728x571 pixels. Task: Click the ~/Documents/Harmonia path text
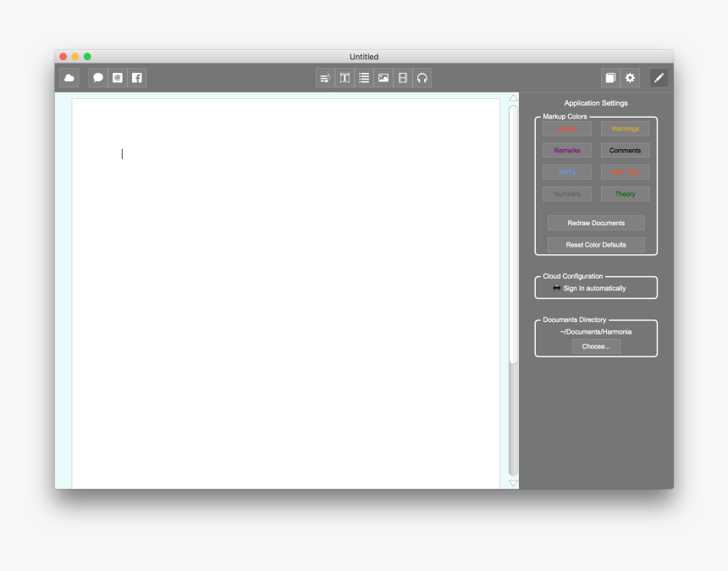tap(596, 332)
